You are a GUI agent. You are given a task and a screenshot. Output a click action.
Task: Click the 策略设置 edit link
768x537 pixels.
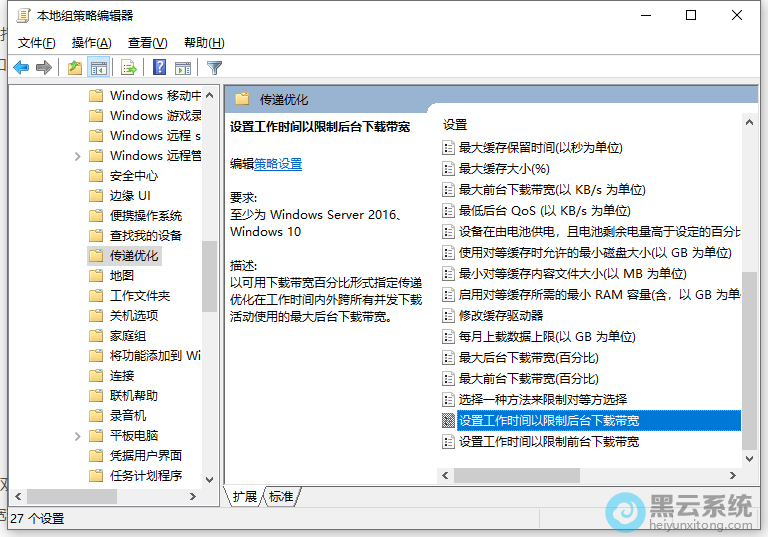(x=278, y=164)
